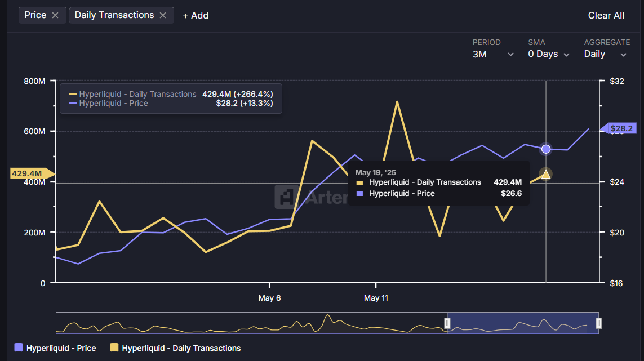Toggle Hyperliquid - Daily Transactions legend entry
The height and width of the screenshot is (361, 644).
[x=175, y=348]
